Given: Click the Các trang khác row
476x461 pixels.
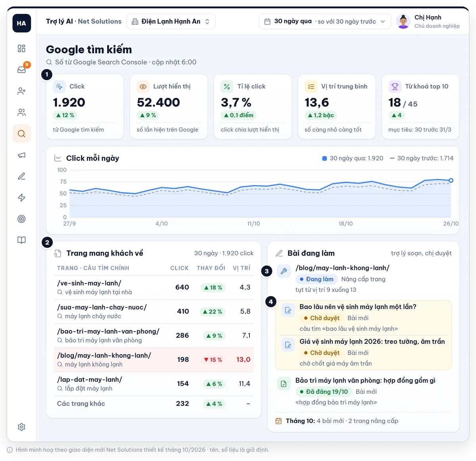Looking at the screenshot, I should 154,403.
